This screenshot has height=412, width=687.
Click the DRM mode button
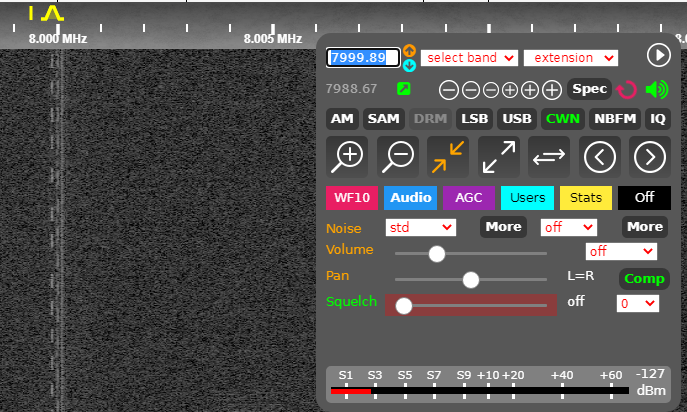(430, 119)
